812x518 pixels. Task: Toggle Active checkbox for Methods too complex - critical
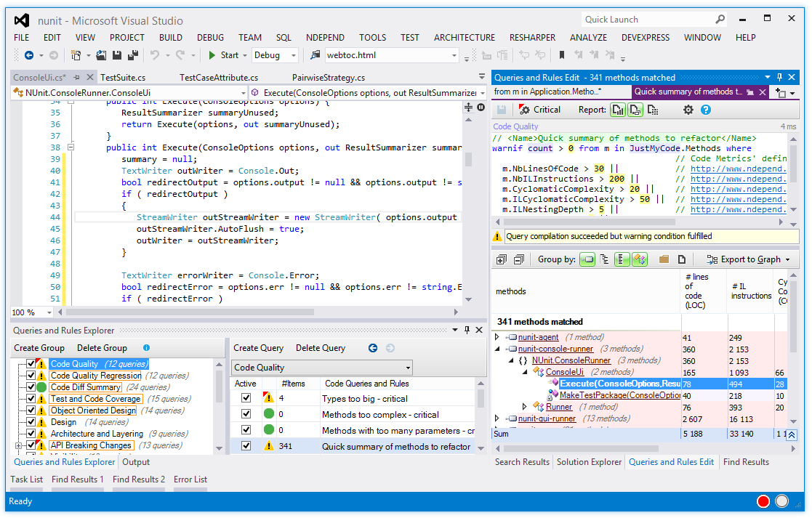tap(246, 414)
